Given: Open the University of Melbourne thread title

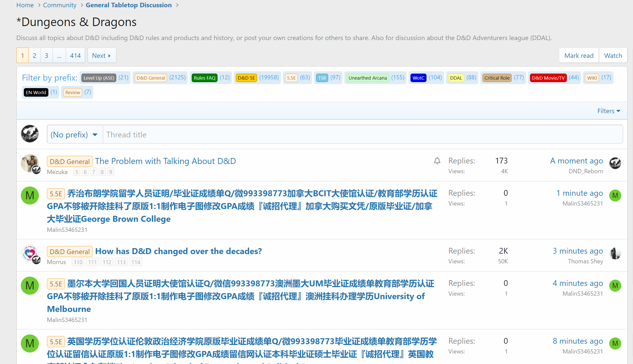Looking at the screenshot, I should pos(241,296).
